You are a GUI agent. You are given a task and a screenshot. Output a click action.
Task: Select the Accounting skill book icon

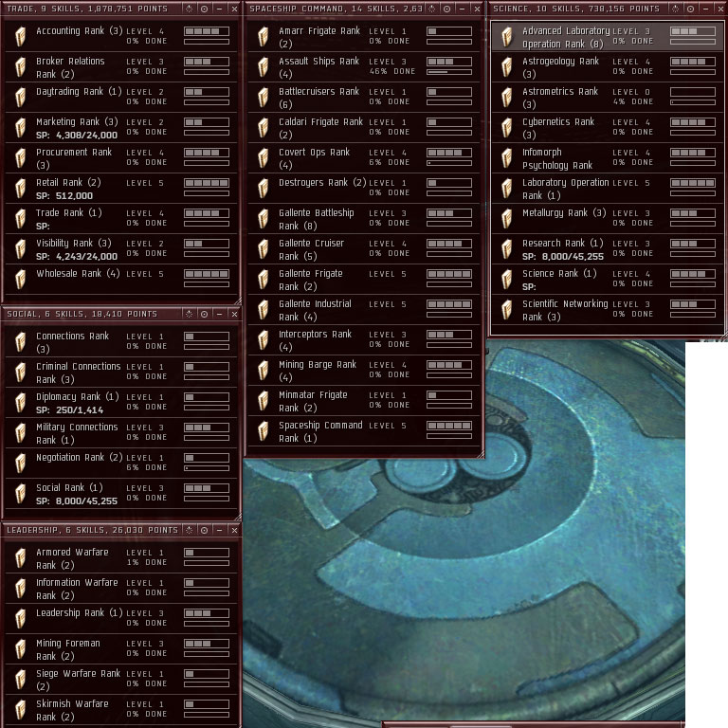click(20, 36)
